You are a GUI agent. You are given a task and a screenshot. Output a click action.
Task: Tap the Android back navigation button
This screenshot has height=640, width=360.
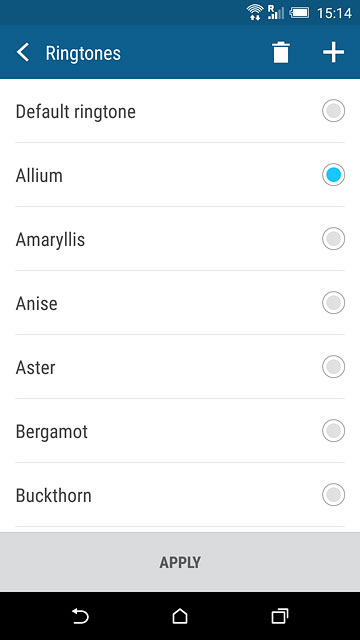pyautogui.click(x=80, y=616)
